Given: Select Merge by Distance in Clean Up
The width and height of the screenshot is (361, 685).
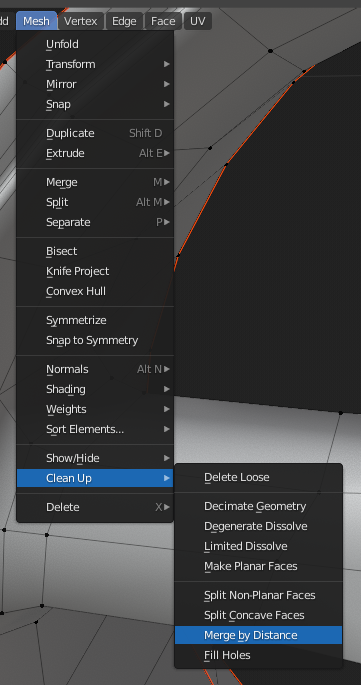Looking at the screenshot, I should click(258, 635).
